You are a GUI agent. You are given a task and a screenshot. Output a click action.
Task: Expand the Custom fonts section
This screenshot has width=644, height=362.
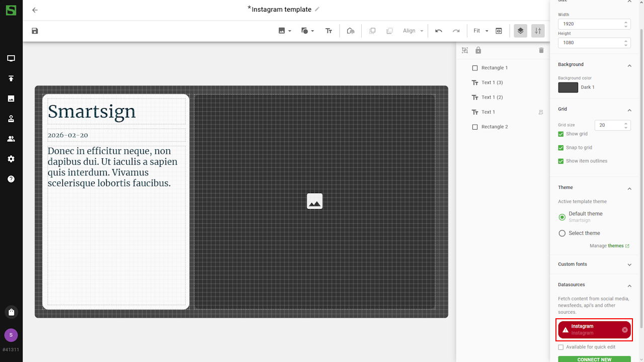(594, 264)
